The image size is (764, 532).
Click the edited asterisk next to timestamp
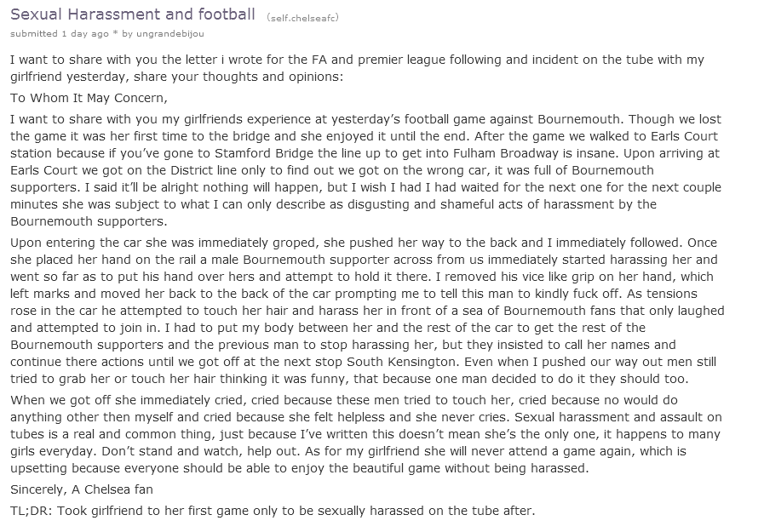click(x=115, y=34)
